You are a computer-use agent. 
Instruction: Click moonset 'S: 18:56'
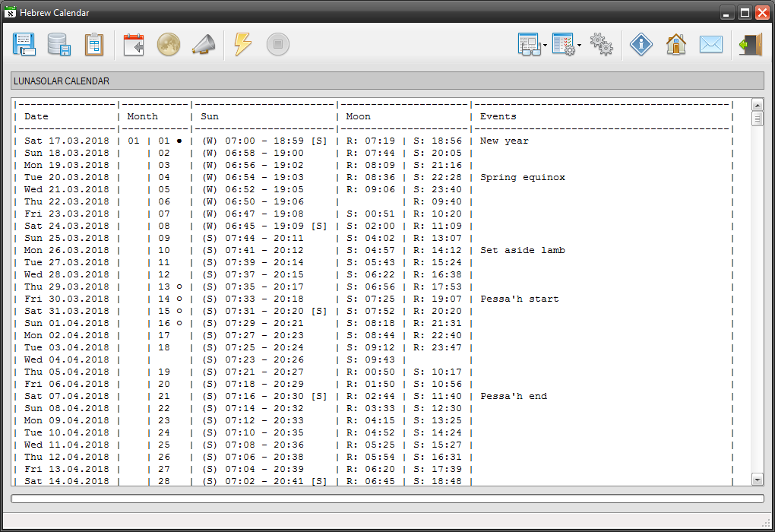(438, 141)
